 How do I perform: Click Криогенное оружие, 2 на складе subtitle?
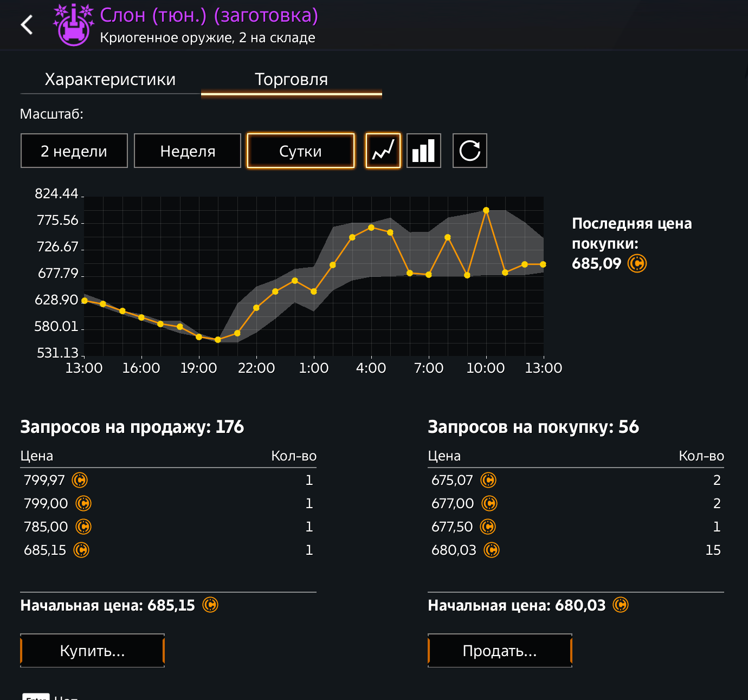[208, 38]
